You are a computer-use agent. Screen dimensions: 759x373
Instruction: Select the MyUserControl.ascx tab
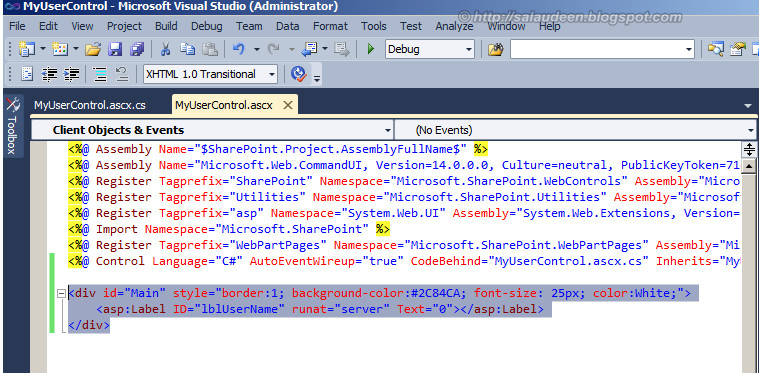pyautogui.click(x=224, y=105)
